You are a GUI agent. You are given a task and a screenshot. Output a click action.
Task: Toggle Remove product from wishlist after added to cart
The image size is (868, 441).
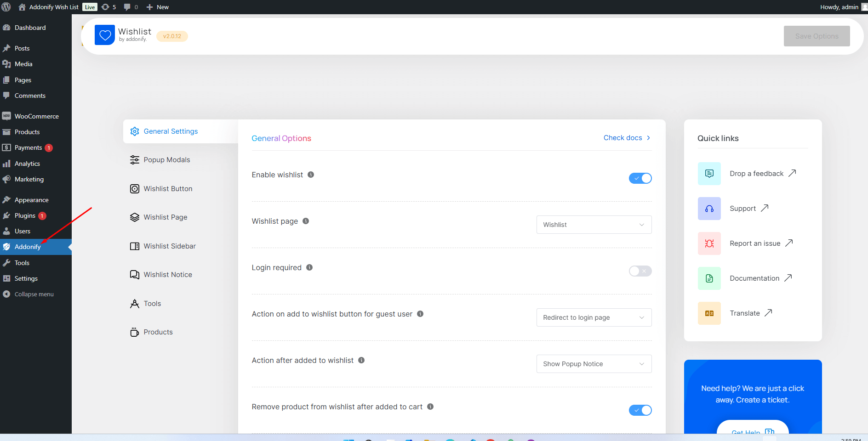(x=640, y=410)
